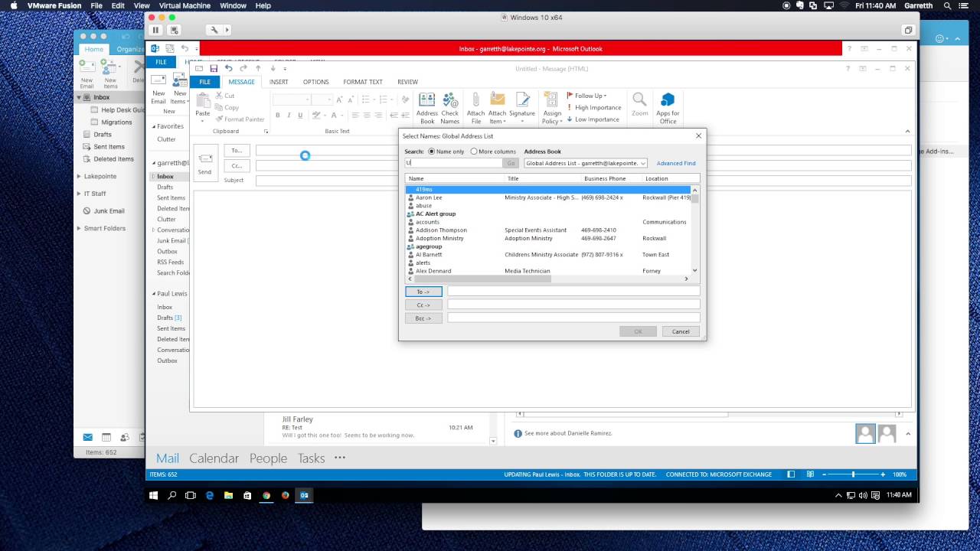
Task: Open the Address Book in message ribbon
Action: click(427, 108)
